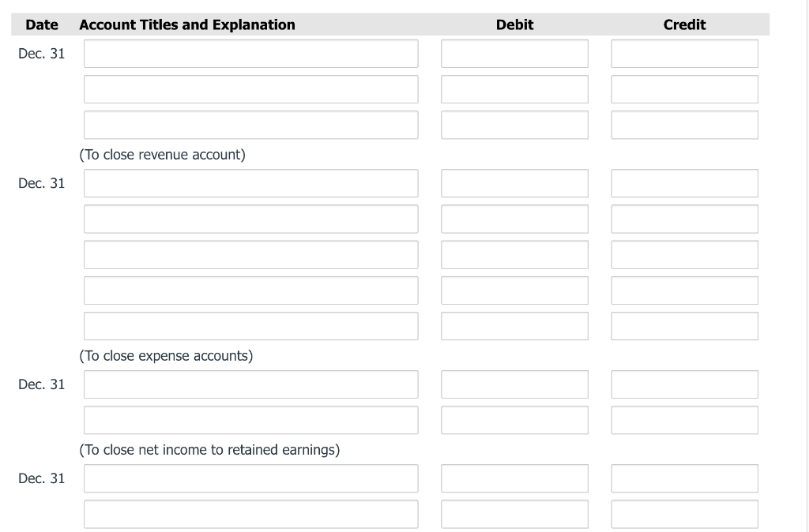This screenshot has width=809, height=532.
Task: Click the fifth Debit field in the expense closing entry
Action: [x=514, y=325]
